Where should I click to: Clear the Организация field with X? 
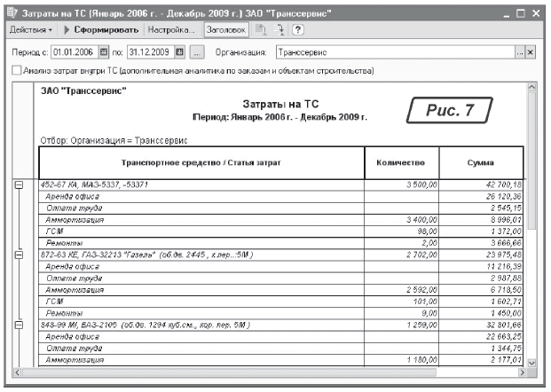click(531, 53)
